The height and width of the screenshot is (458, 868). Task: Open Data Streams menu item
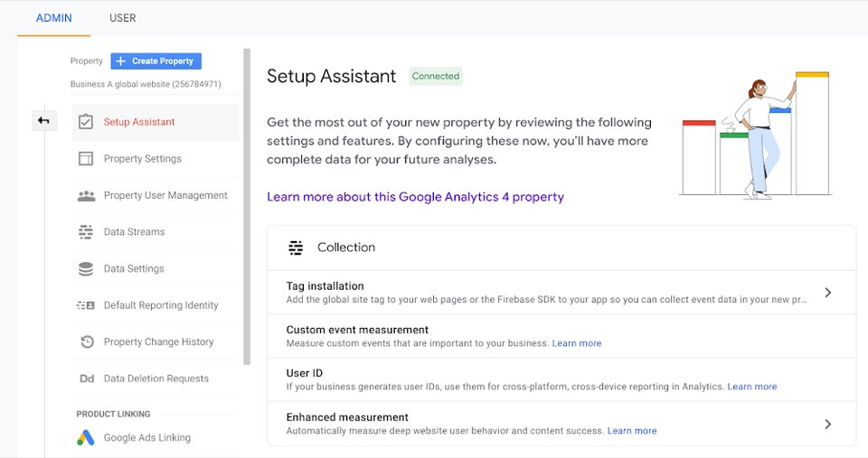(x=156, y=232)
